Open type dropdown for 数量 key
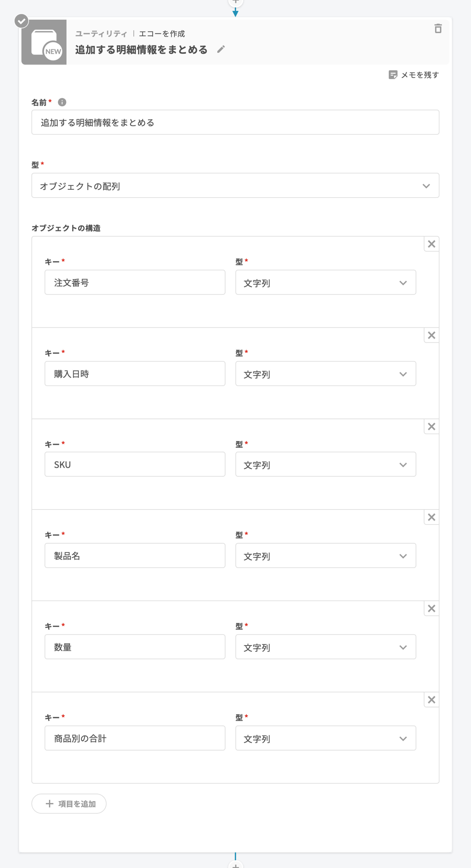The width and height of the screenshot is (471, 868). (x=325, y=647)
